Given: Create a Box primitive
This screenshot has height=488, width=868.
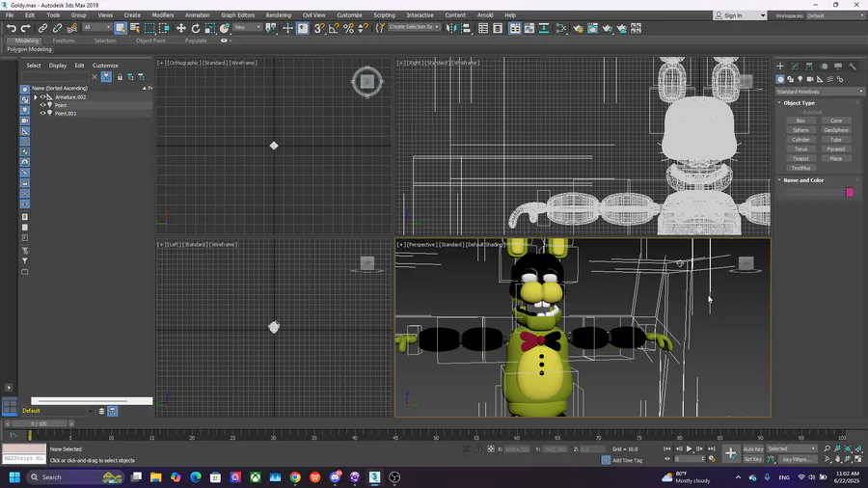Looking at the screenshot, I should point(800,121).
